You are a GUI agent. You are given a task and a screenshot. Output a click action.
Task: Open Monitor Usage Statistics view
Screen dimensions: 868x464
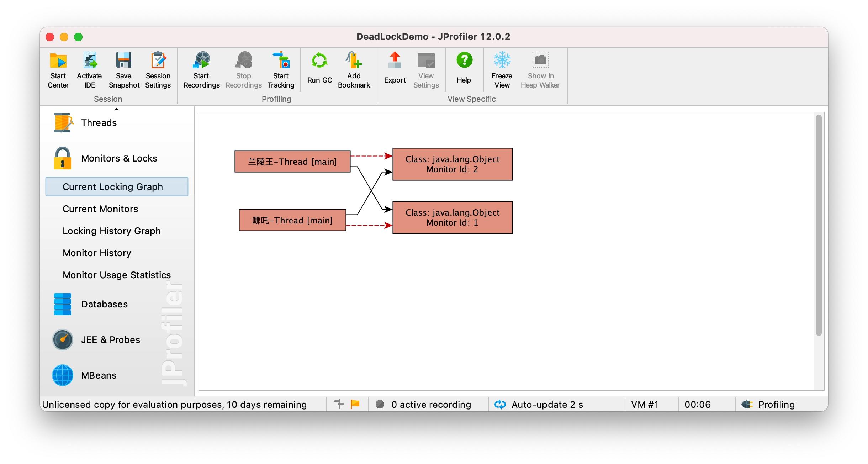[x=117, y=275]
